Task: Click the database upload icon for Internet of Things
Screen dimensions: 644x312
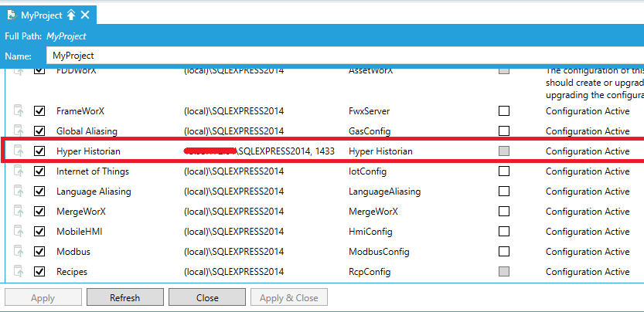Action: click(19, 171)
